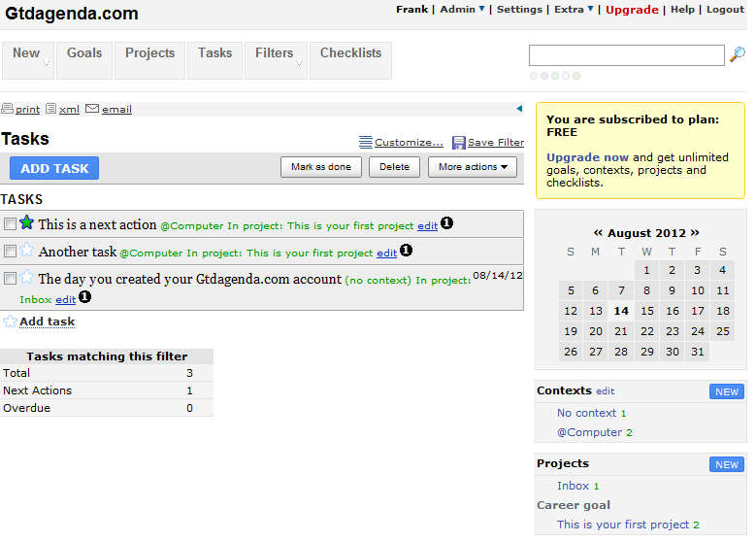Switch to the Checklists tab
The image size is (756, 542).
[x=350, y=60]
